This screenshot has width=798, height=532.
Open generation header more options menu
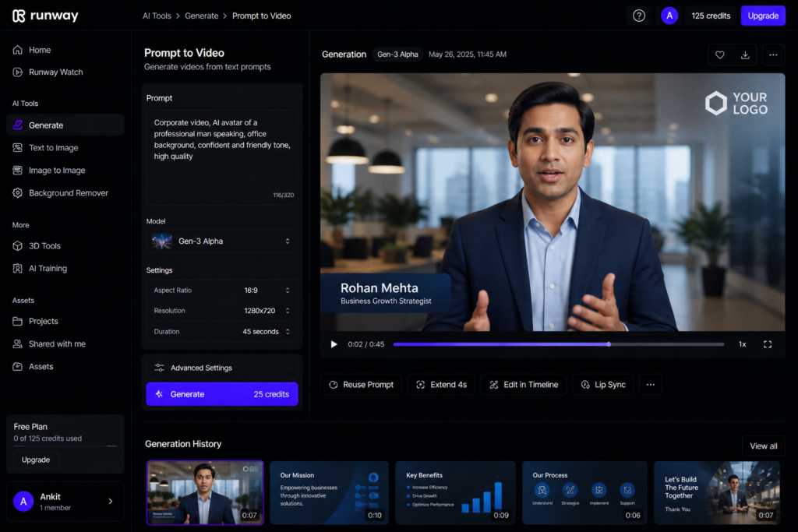click(x=773, y=55)
